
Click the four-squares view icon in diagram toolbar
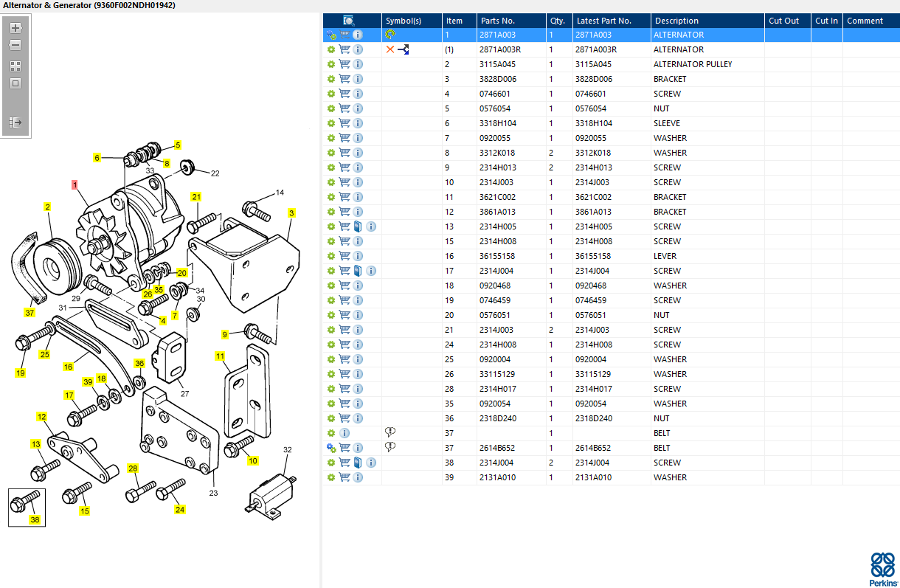coord(15,66)
